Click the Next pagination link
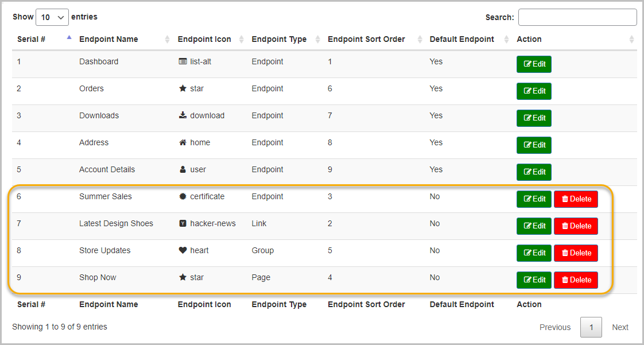Viewport: 644px width, 345px height. (620, 327)
